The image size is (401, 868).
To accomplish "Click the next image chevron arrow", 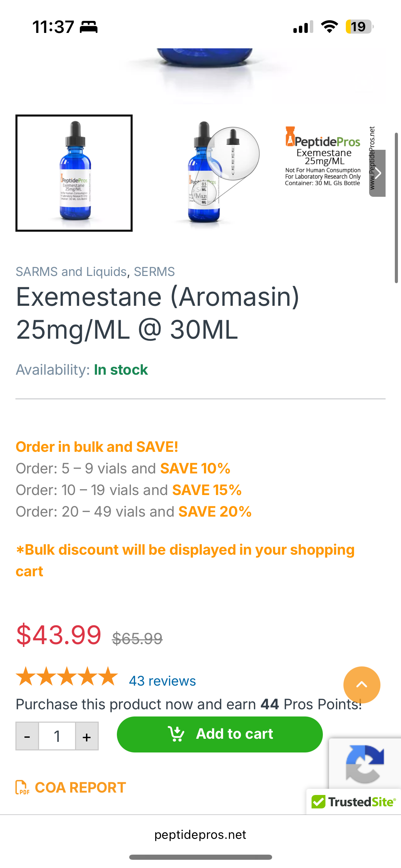I will [377, 173].
